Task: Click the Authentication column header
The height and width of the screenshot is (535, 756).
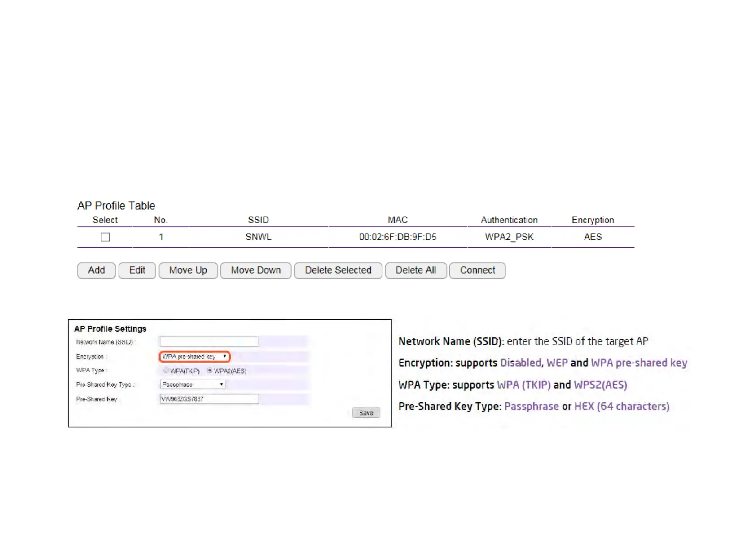Action: (509, 220)
